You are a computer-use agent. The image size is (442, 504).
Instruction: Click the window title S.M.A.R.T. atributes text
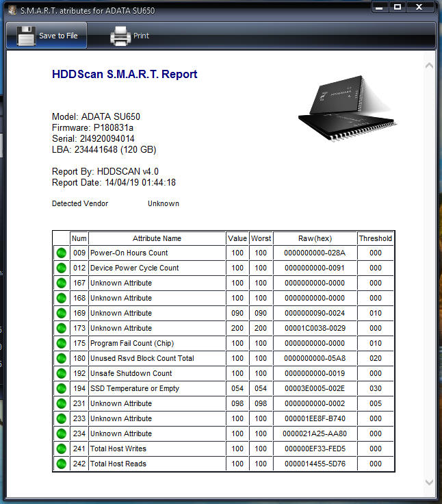click(88, 10)
